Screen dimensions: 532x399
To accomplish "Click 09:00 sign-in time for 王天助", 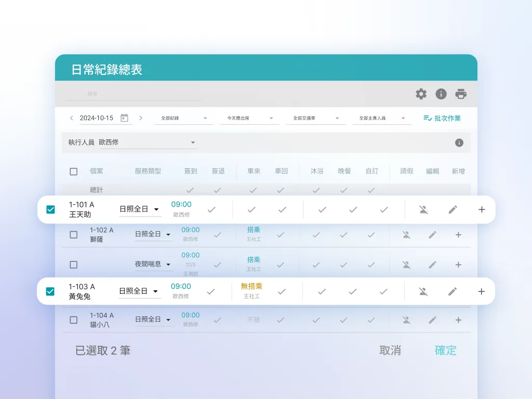I will [x=181, y=205].
